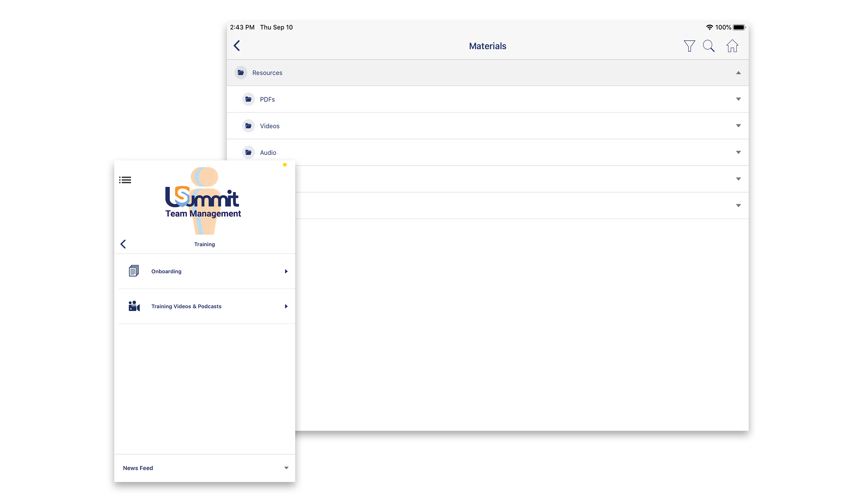Click the Audio folder icon
This screenshot has width=844, height=504.
click(x=248, y=153)
